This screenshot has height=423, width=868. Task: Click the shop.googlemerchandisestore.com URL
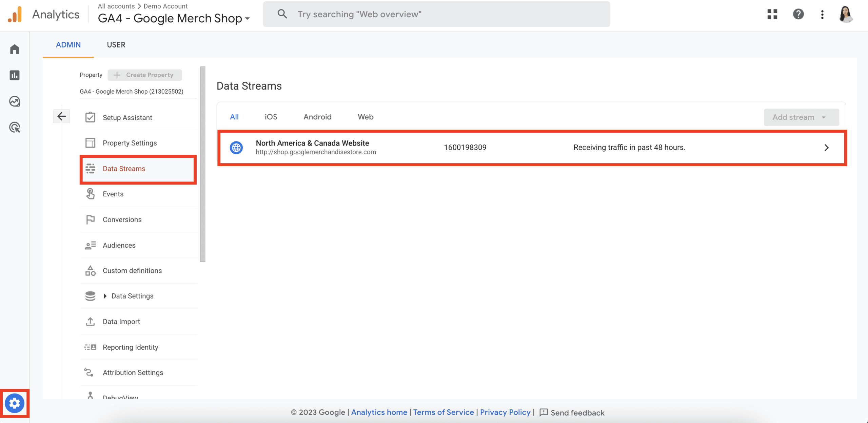tap(316, 152)
